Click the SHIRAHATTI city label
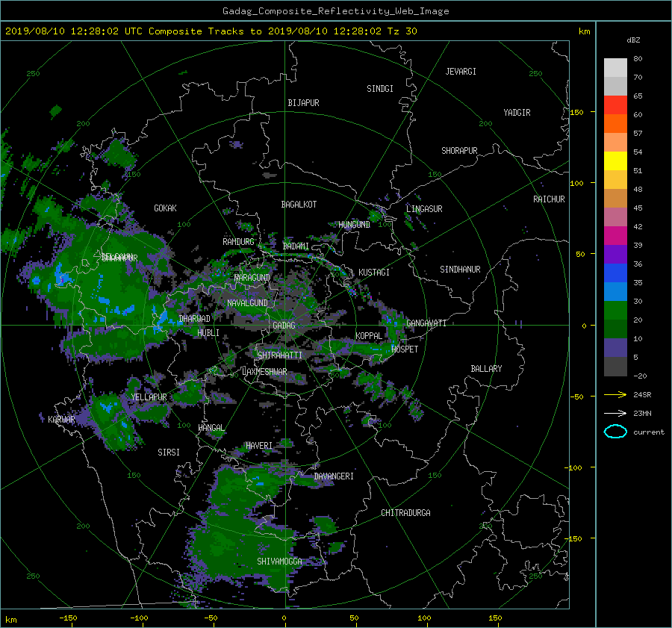Image resolution: width=672 pixels, height=628 pixels. 279,355
